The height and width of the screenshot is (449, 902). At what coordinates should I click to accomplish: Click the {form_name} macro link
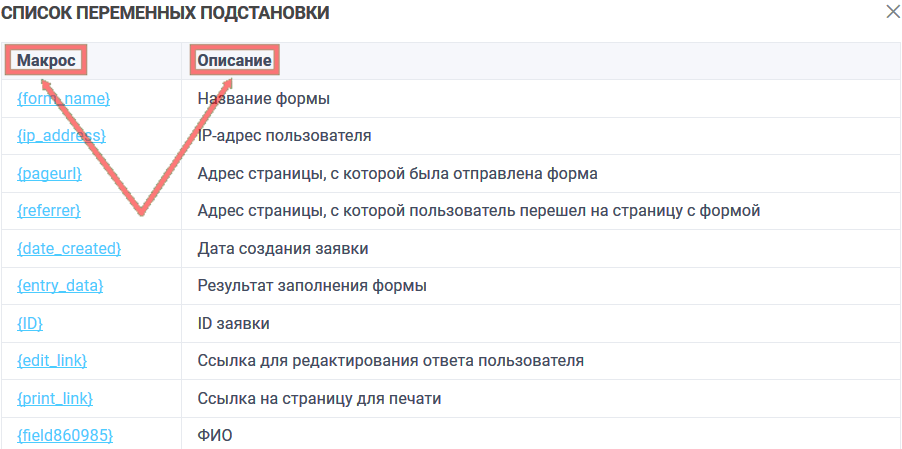(63, 98)
